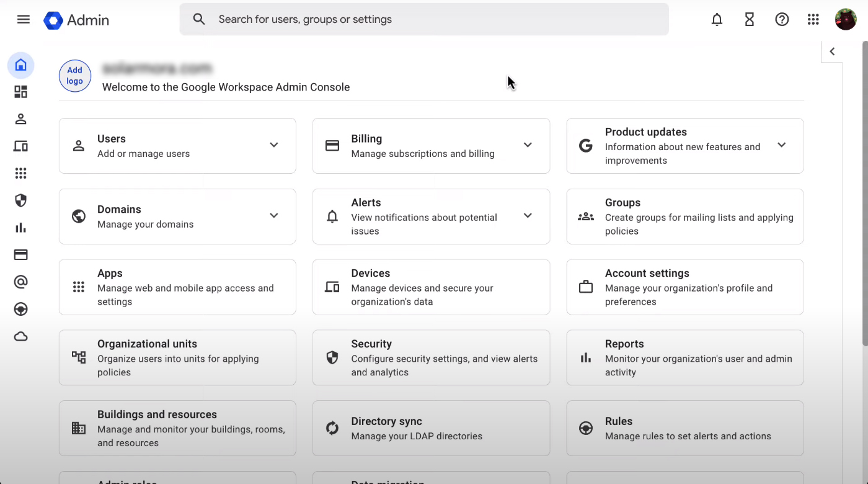This screenshot has width=868, height=484.
Task: Open the Security card
Action: tap(431, 357)
